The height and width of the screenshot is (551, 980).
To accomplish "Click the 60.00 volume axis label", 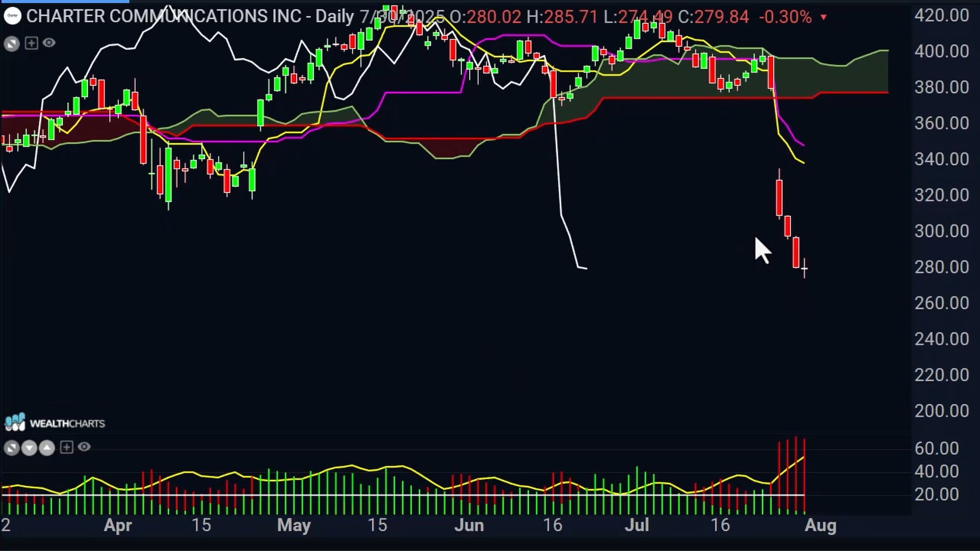I will coord(937,448).
